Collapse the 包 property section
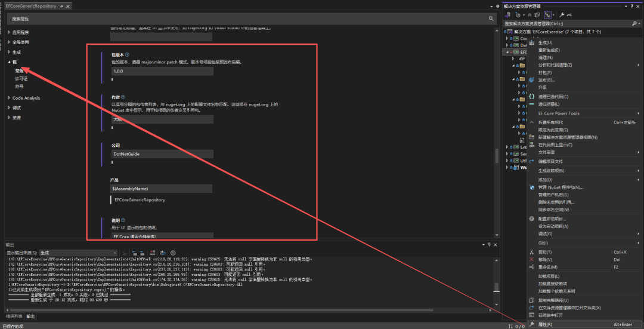Image resolution: width=644 pixels, height=329 pixels. pyautogui.click(x=9, y=62)
